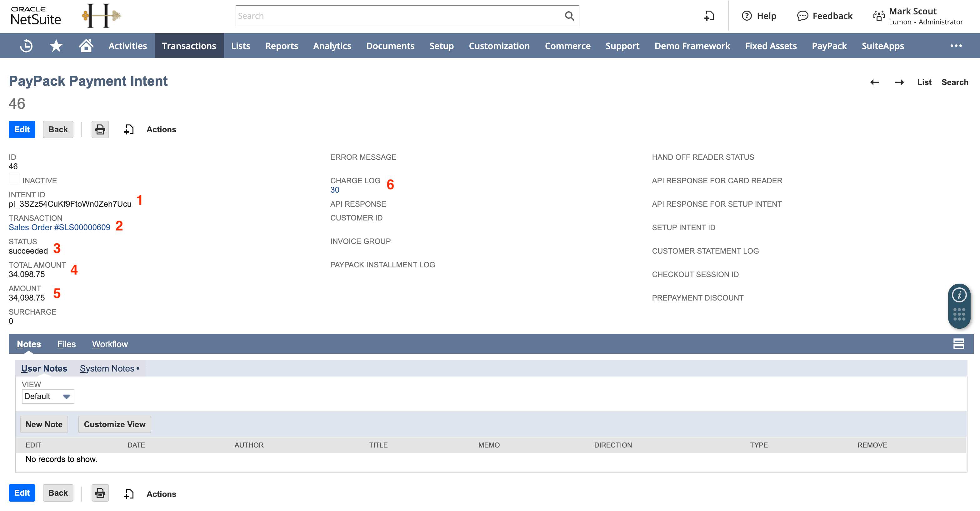Switch to the System Notes tab
Viewport: 980px width, 511px height.
point(107,368)
